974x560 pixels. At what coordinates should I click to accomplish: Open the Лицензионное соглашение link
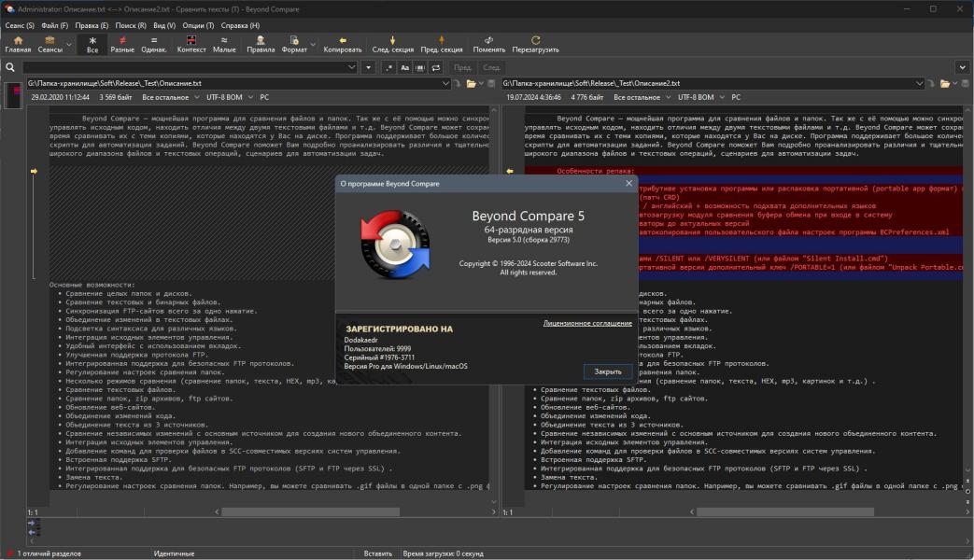click(587, 323)
